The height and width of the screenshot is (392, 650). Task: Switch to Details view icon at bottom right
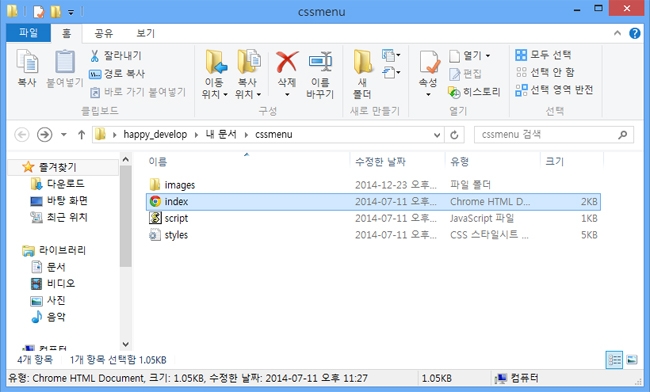point(614,360)
